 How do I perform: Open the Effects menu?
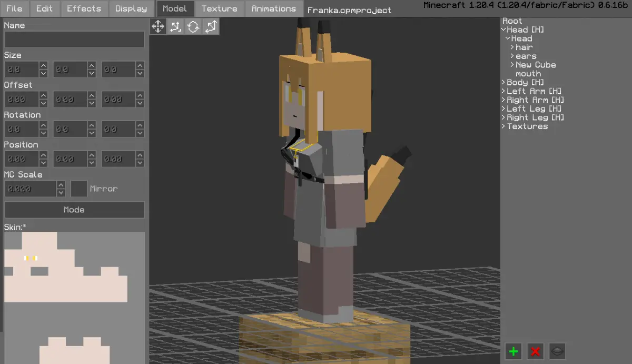point(84,8)
